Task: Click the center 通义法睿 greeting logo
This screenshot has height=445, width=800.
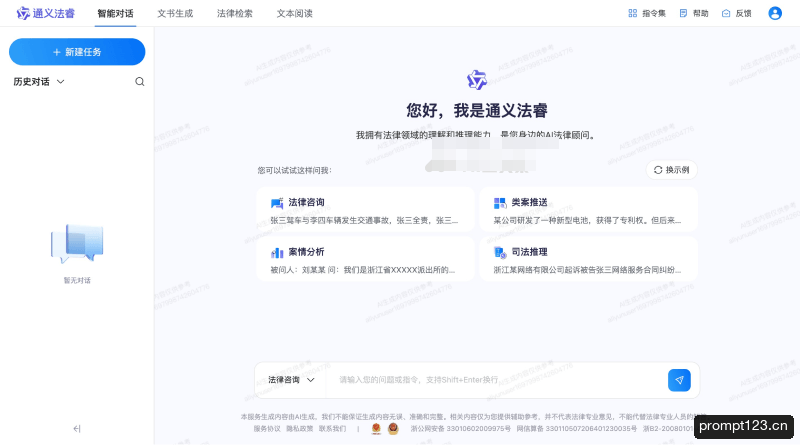Action: pos(477,80)
